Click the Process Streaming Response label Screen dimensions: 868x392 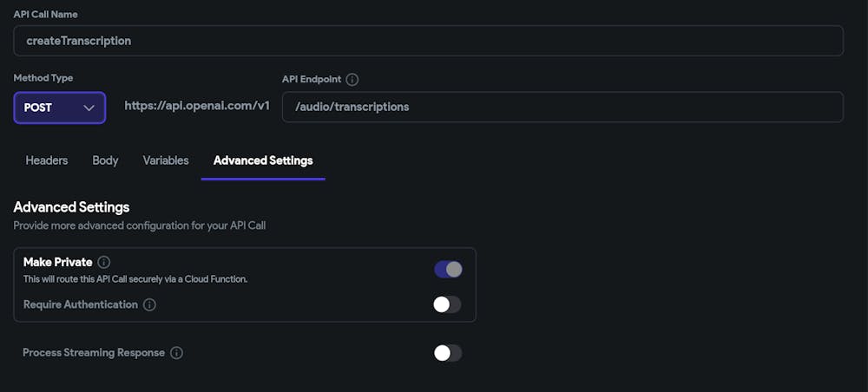tap(93, 353)
